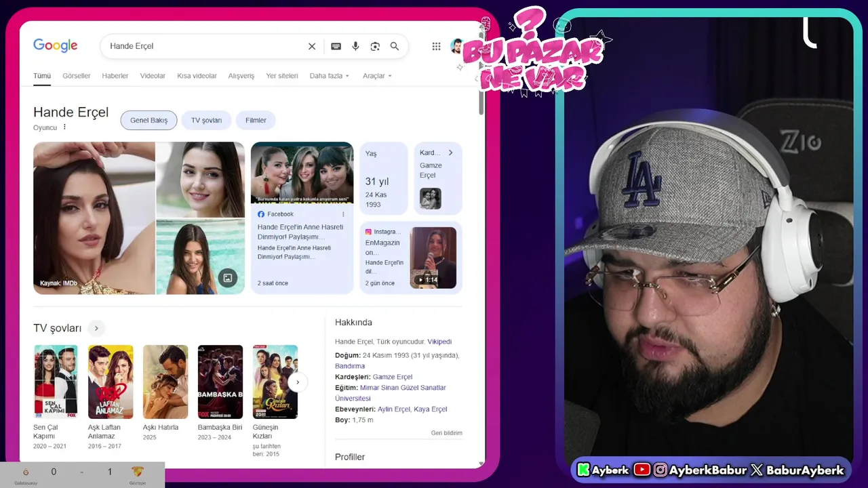The width and height of the screenshot is (868, 488).
Task: Click the page vertical scrollbar
Action: [481, 102]
